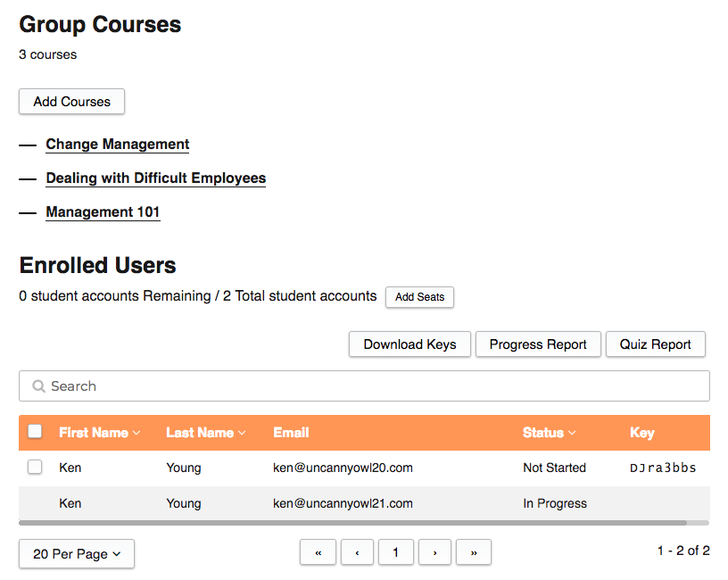Open Dealing with Difficult Employees course

(x=156, y=178)
